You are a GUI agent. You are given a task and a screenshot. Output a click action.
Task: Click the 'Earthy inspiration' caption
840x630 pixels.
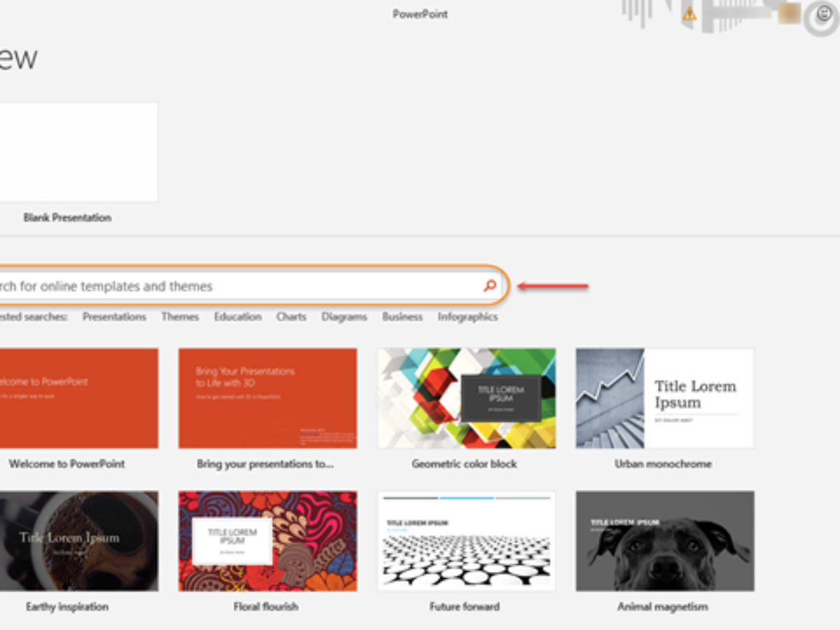coord(67,606)
